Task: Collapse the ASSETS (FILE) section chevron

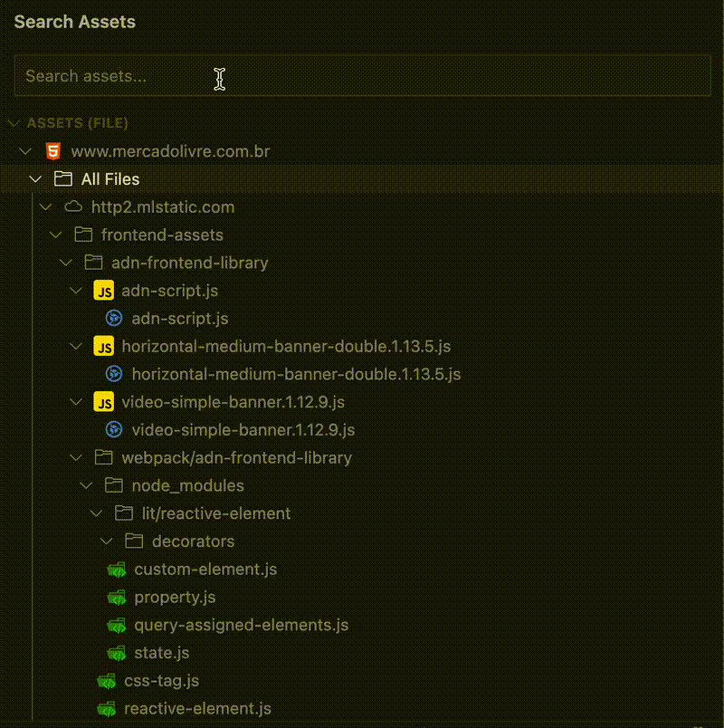Action: click(x=14, y=123)
